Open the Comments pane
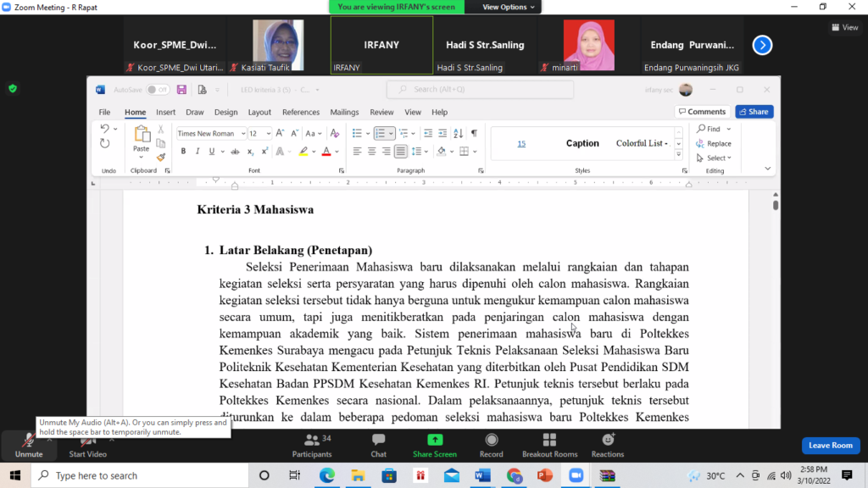Viewport: 868px width, 488px height. pyautogui.click(x=702, y=112)
